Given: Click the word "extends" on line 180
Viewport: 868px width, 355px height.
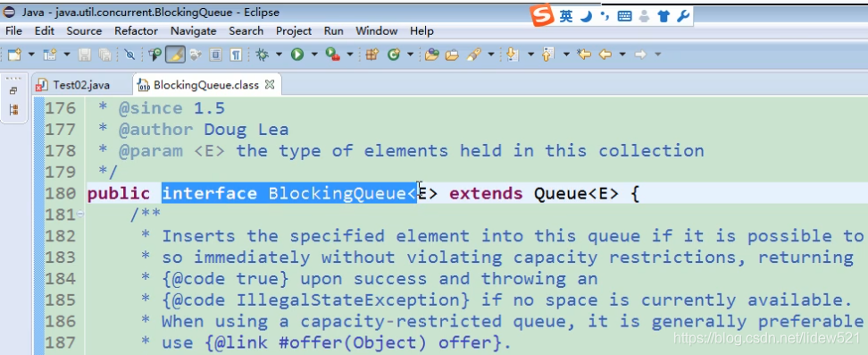Looking at the screenshot, I should click(486, 193).
